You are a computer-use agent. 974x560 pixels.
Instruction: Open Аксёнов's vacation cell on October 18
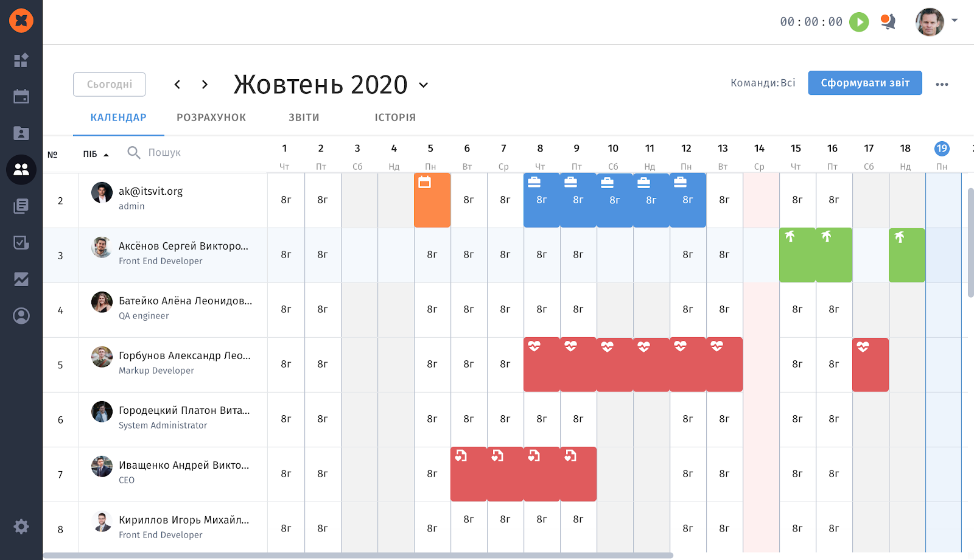click(907, 255)
